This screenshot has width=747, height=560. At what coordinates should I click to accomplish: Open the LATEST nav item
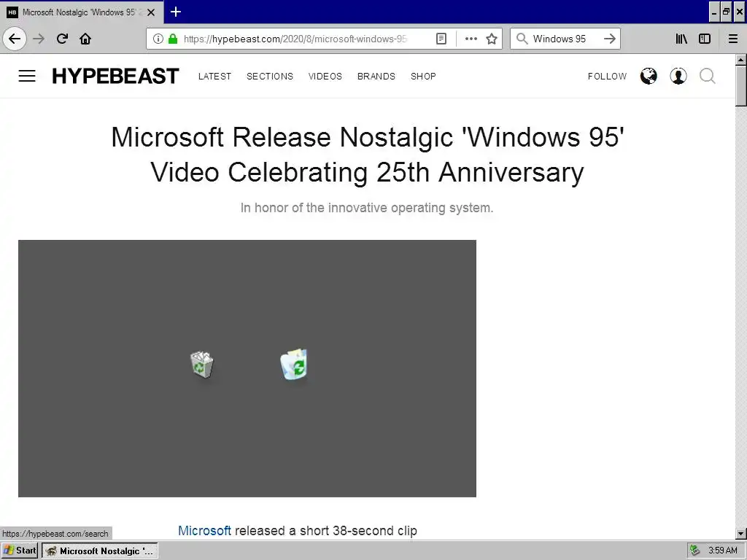(215, 76)
